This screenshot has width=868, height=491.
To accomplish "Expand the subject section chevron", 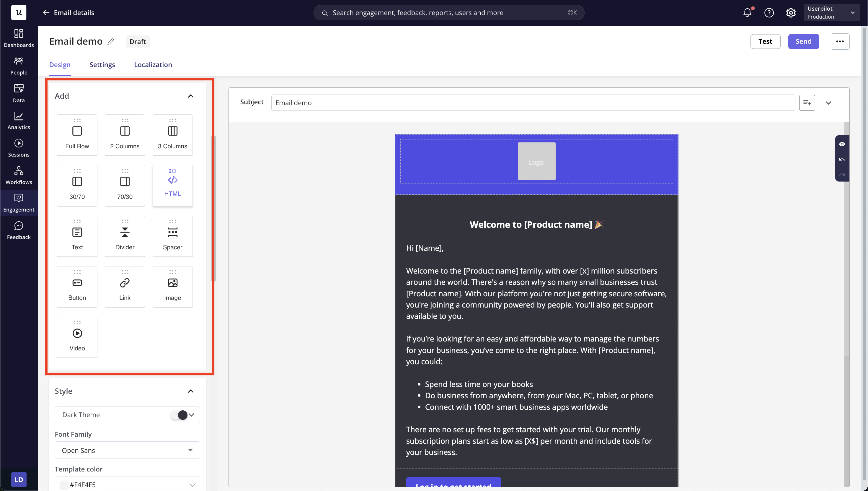I will click(828, 103).
